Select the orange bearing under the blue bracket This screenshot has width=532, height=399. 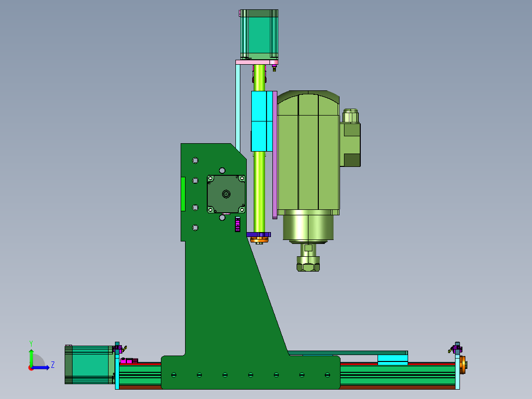(x=259, y=239)
